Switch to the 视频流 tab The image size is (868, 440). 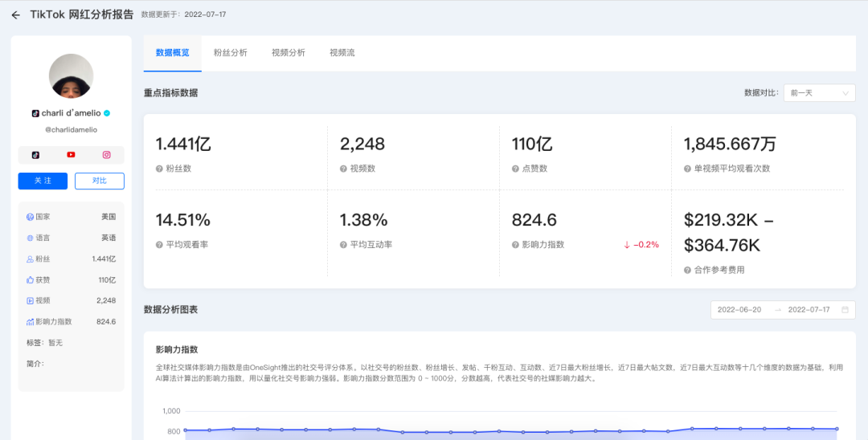(x=342, y=53)
